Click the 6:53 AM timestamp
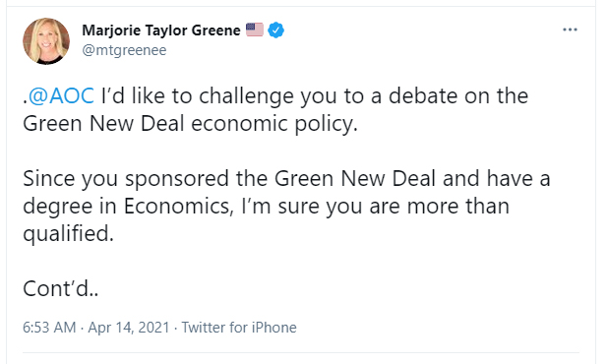608x364 pixels. 49,328
